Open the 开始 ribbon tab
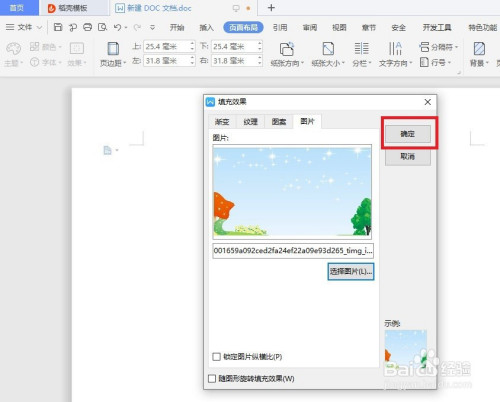This screenshot has width=500, height=402. 177,27
